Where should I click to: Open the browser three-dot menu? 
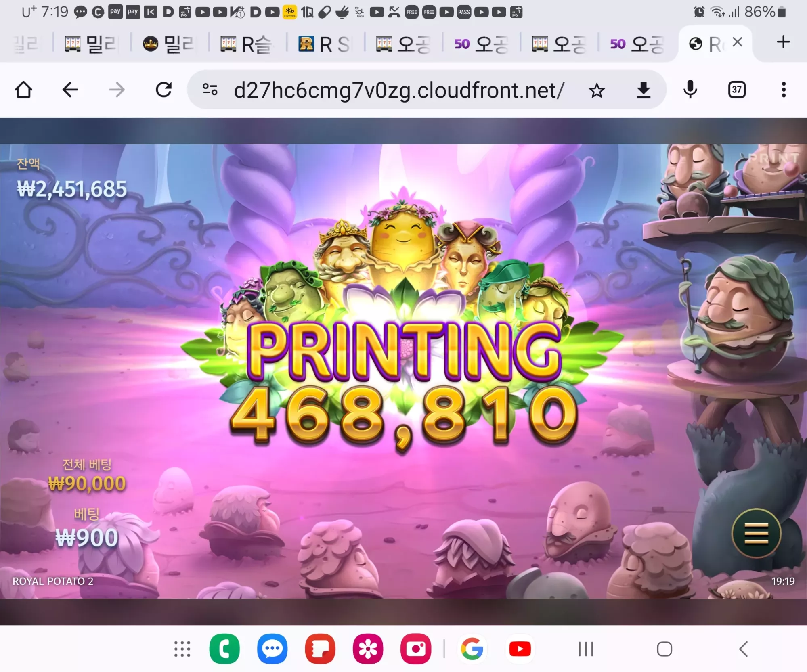(784, 90)
